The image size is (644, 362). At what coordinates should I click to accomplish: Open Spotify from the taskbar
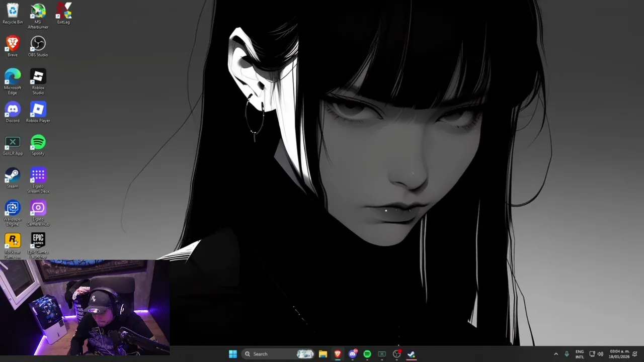(367, 354)
